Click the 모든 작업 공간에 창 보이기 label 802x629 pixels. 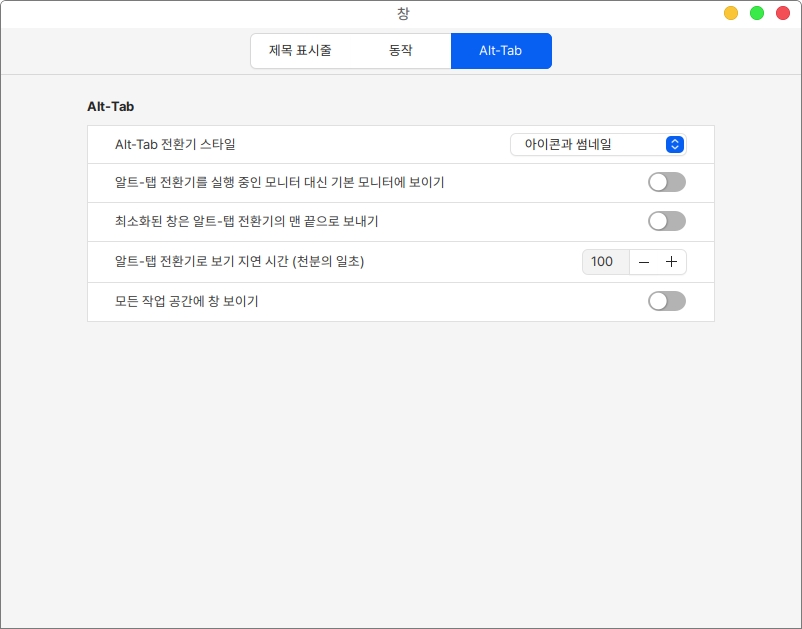186,301
